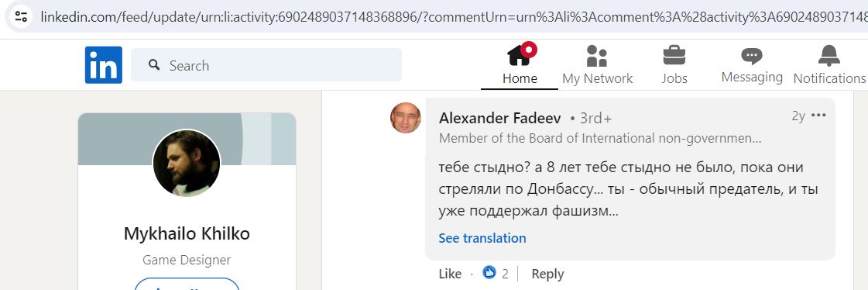
Task: Open Mykhailo Khilko's profile photo
Action: pos(187,163)
